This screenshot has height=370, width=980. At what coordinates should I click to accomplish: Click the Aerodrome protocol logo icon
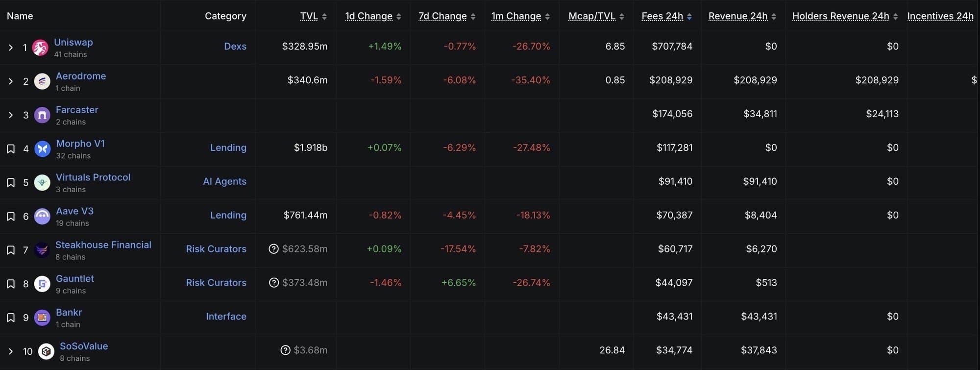point(42,81)
